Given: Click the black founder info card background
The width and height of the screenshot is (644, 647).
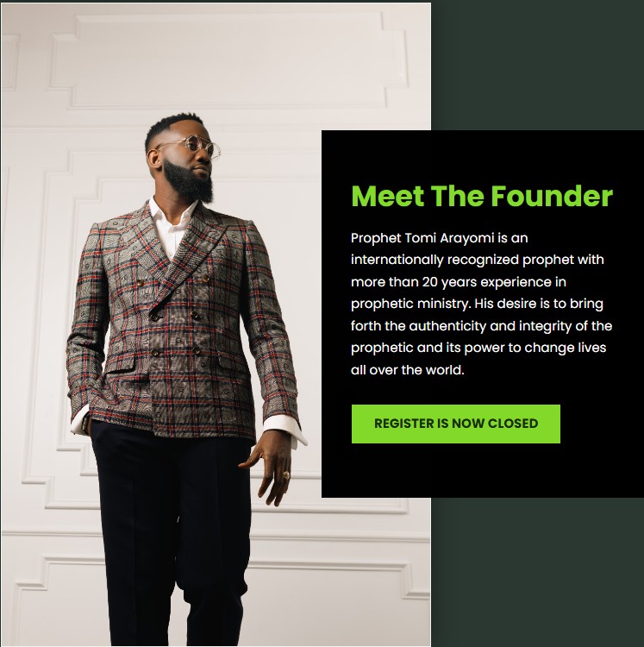Looking at the screenshot, I should pos(483,470).
